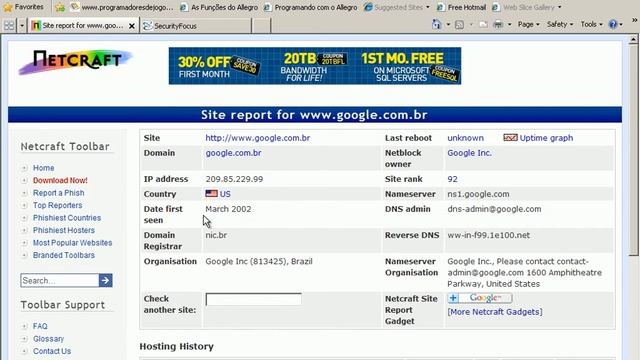Click the Read Mail toolbar icon
This screenshot has height=360, width=640.
[x=483, y=24]
